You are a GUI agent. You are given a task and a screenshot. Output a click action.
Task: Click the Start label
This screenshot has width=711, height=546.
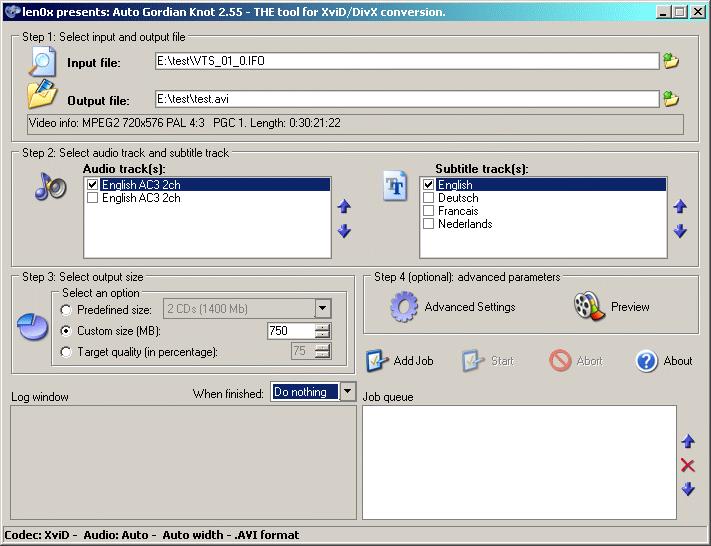pos(502,361)
